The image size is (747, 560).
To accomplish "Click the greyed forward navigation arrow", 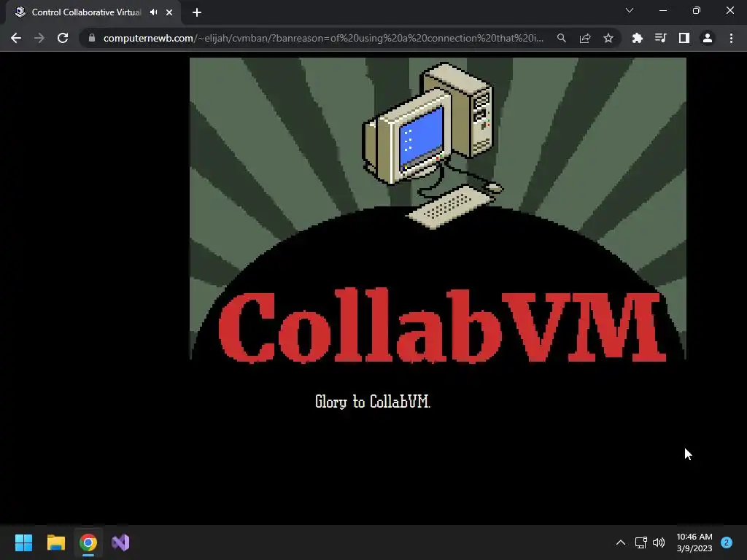I will pos(39,38).
